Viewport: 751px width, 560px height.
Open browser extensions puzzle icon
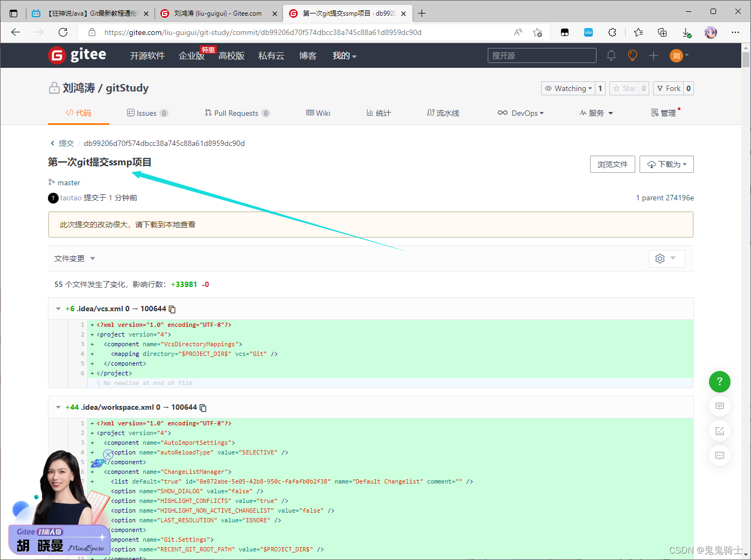coord(612,32)
